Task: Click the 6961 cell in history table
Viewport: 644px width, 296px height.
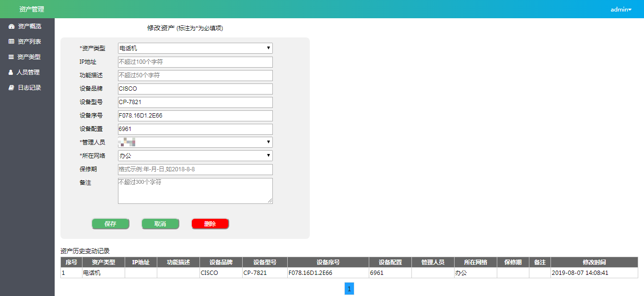Action: click(x=390, y=272)
